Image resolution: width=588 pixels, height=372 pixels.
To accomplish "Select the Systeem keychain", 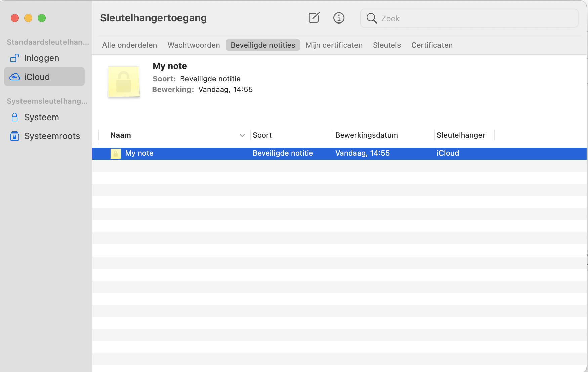I will 44,117.
